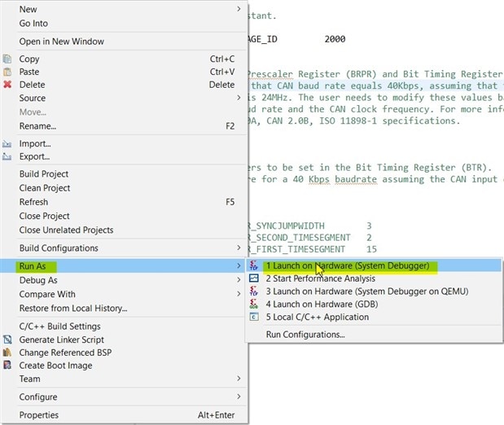Click the System Debugger on QEMU icon
This screenshot has height=425, width=504.
point(254,291)
